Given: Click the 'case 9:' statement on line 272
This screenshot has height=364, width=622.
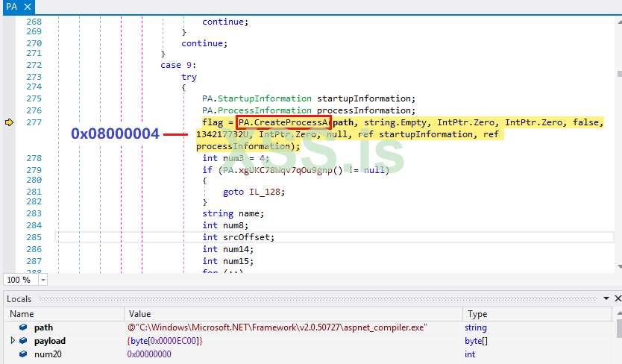Looking at the screenshot, I should pos(178,65).
